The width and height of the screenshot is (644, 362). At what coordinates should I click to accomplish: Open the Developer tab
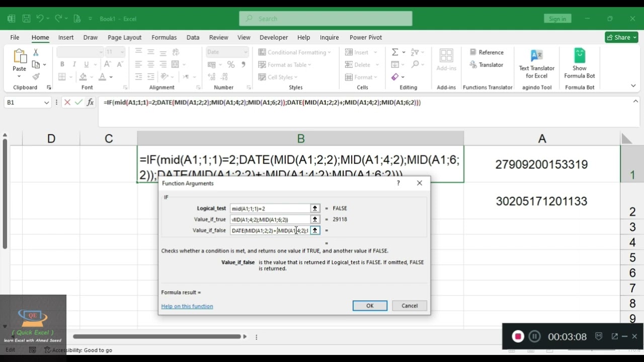pos(274,37)
